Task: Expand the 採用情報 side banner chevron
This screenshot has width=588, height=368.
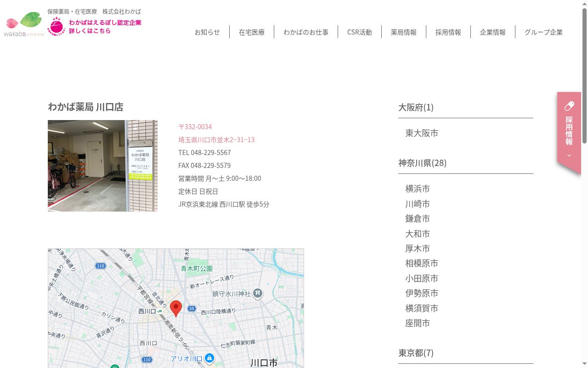Action: point(569,155)
